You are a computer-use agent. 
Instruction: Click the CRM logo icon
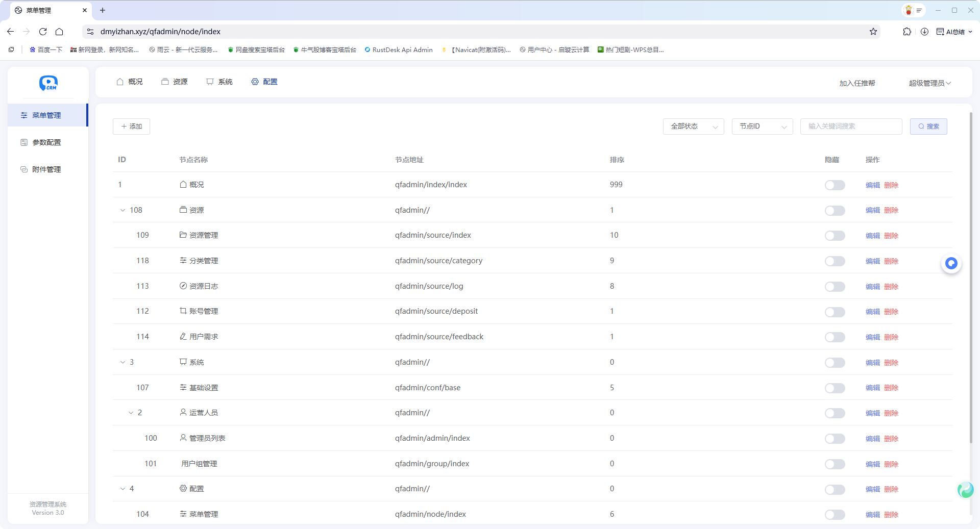tap(48, 83)
